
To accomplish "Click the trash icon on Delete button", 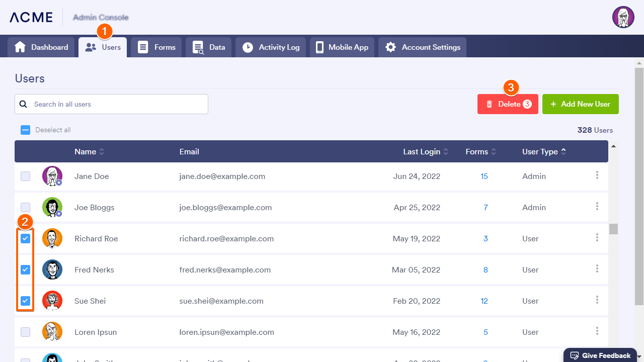I will (489, 105).
